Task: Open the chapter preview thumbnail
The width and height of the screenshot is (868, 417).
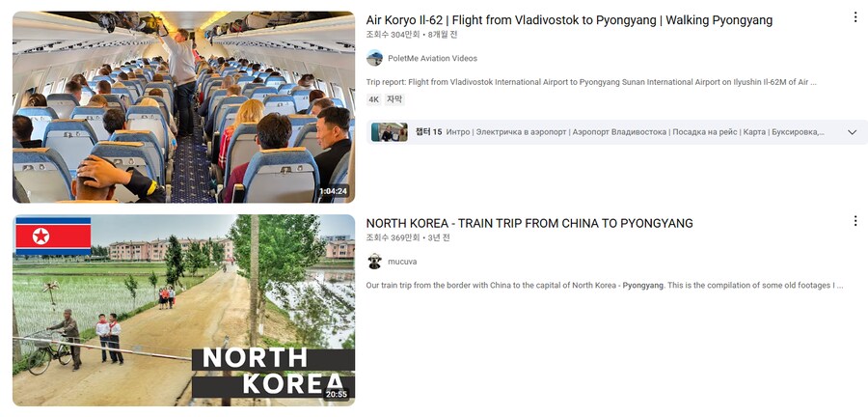Action: (390, 132)
